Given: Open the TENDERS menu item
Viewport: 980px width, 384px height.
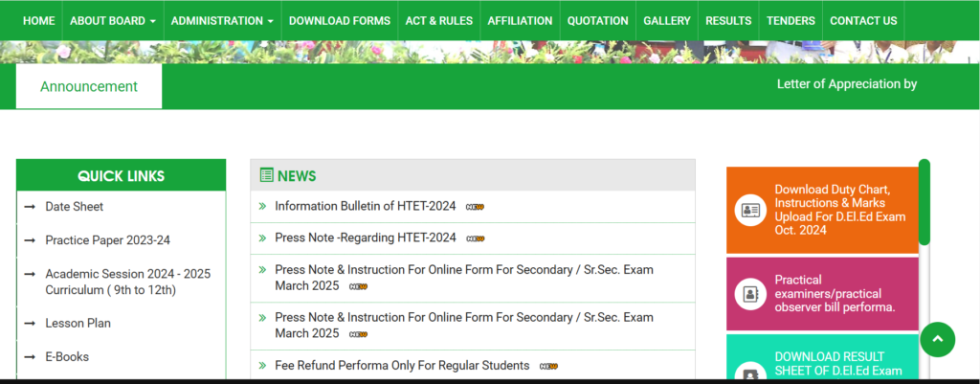Looking at the screenshot, I should (x=791, y=21).
